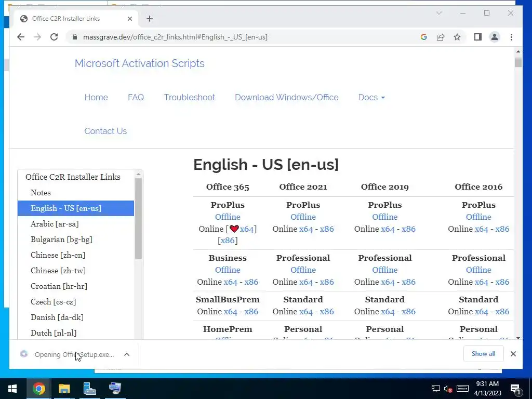This screenshot has width=532, height=399.
Task: Open Download Windows/Office page
Action: coord(287,97)
